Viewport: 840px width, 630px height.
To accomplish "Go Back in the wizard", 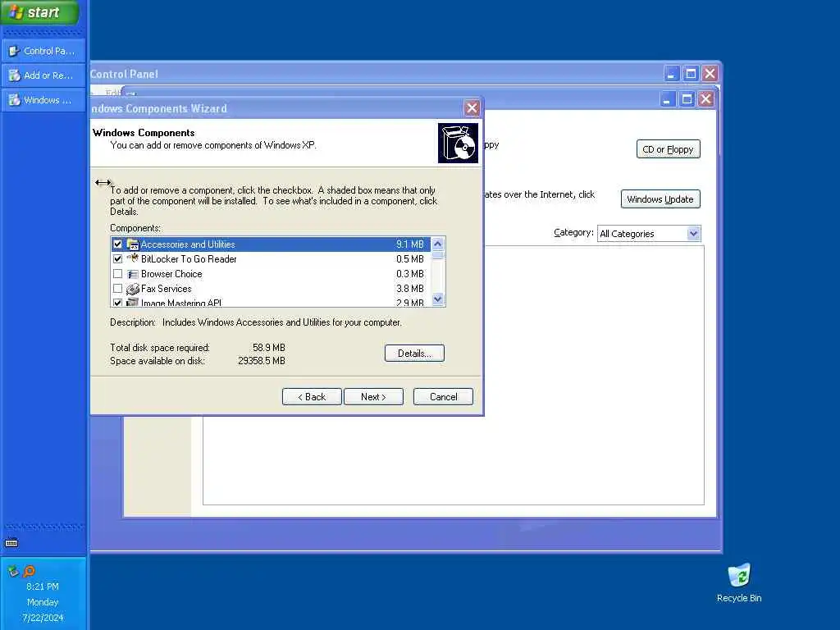I will click(x=312, y=397).
